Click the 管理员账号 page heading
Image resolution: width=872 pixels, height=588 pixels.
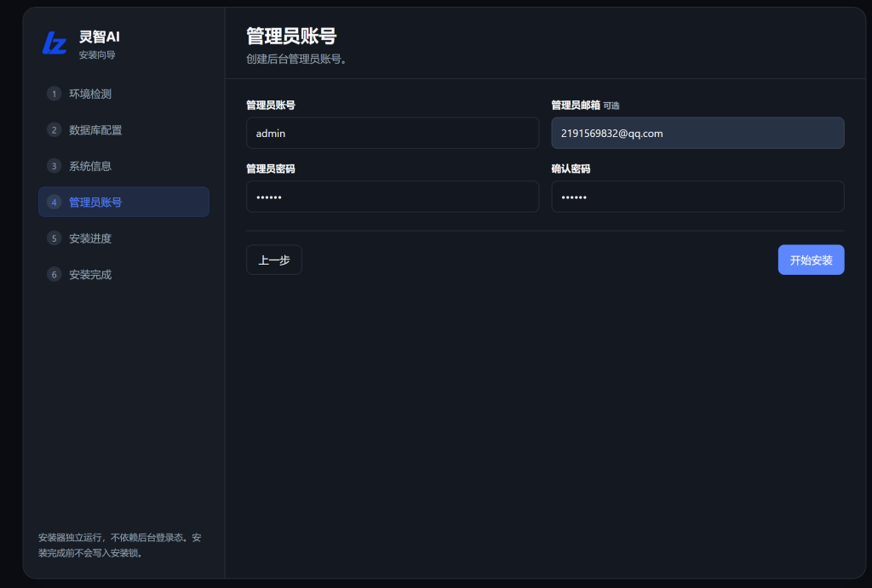pyautogui.click(x=291, y=36)
